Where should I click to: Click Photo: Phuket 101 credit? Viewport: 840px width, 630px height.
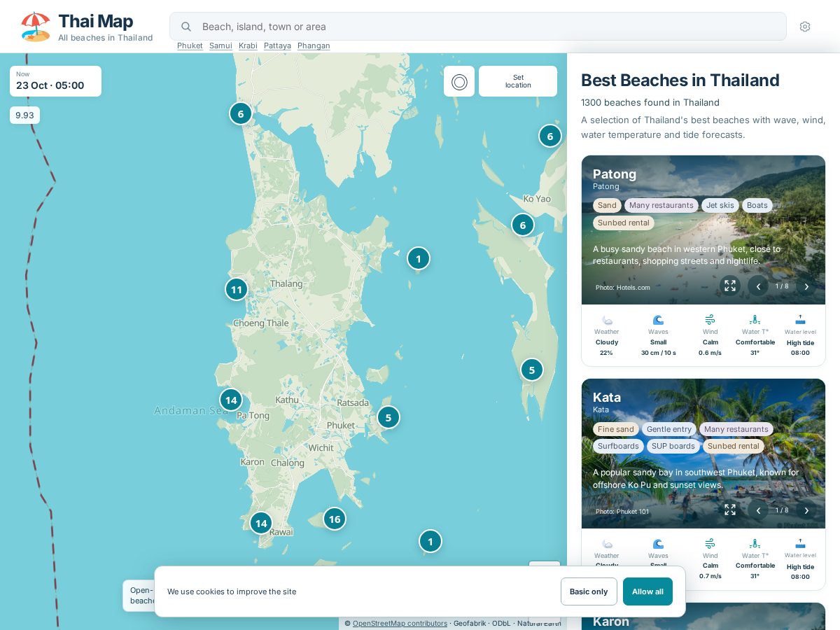point(622,512)
